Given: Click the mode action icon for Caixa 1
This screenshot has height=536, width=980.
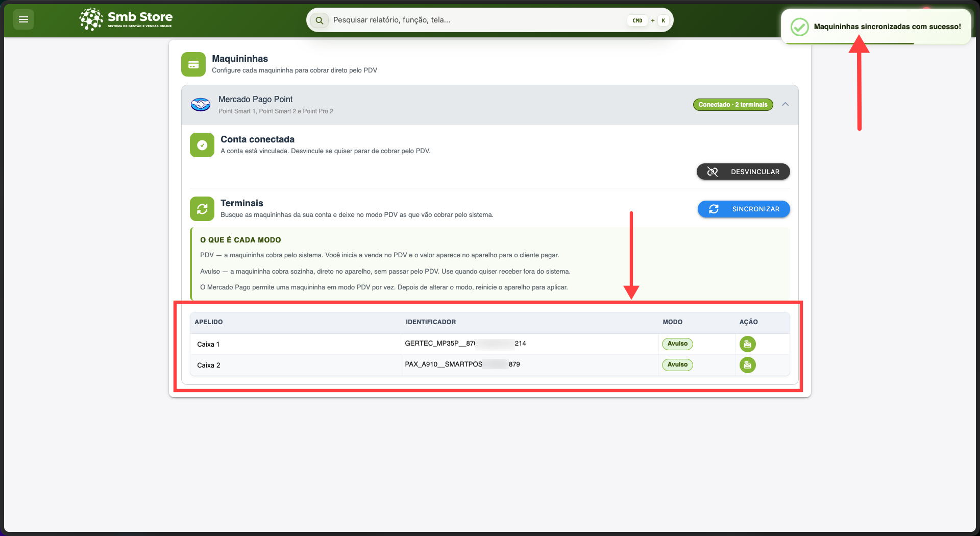Looking at the screenshot, I should (x=748, y=344).
